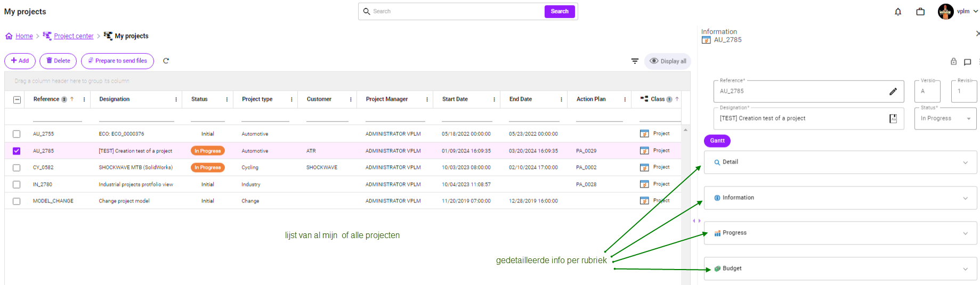This screenshot has width=980, height=285.
Task: Click the SHOCKWAVE customer cell
Action: pos(322,167)
